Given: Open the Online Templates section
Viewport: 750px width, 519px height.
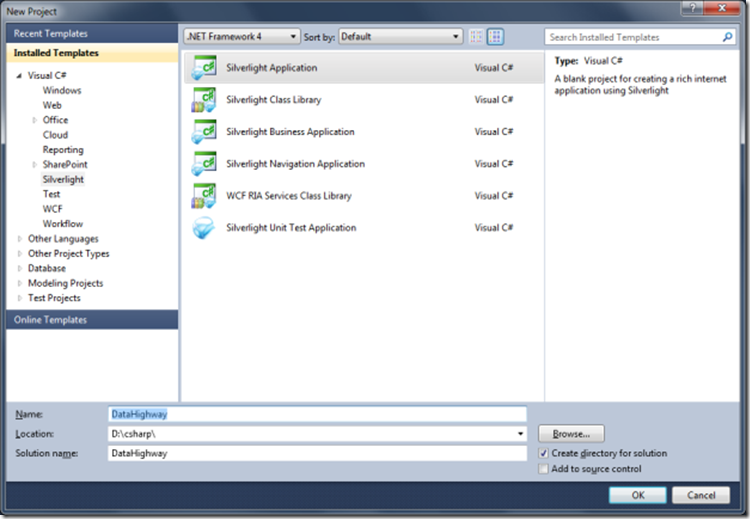Looking at the screenshot, I should click(x=92, y=320).
